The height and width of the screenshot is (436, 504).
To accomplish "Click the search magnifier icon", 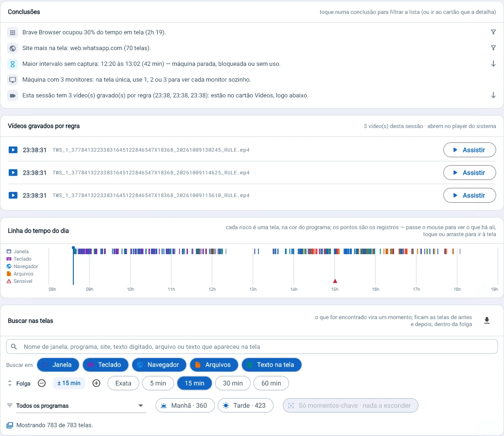I will click(14, 346).
